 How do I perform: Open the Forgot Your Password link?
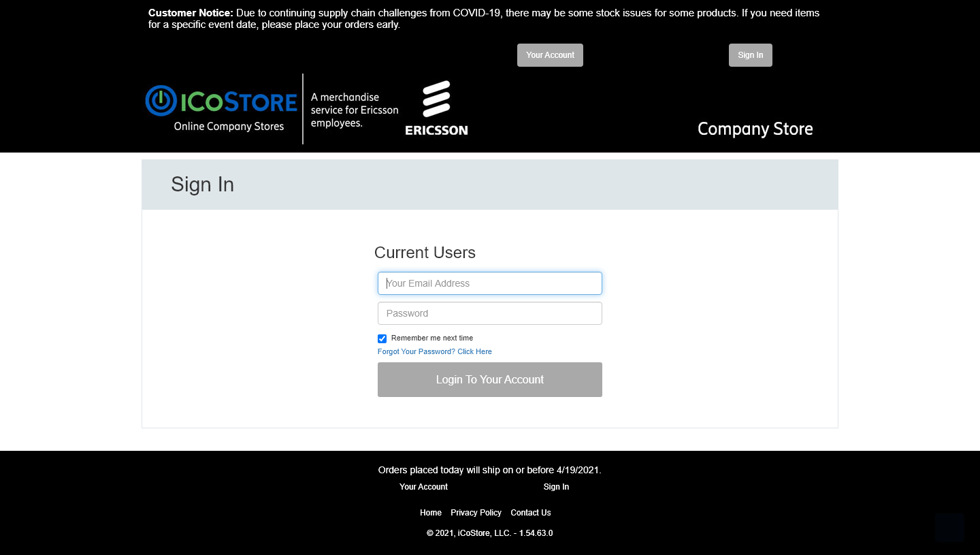tap(434, 352)
